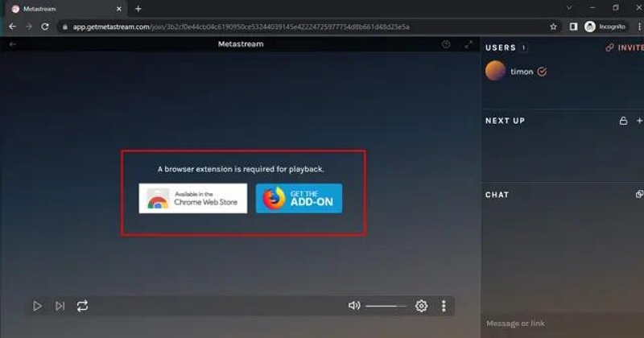Add media with the Next Up plus icon
Image resolution: width=644 pixels, height=338 pixels.
(639, 121)
